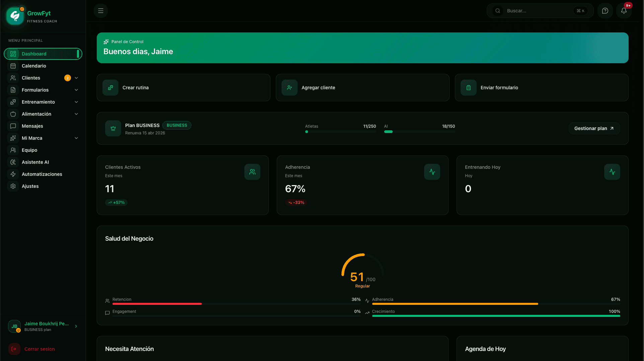Click the Gestionar plan button
The height and width of the screenshot is (361, 644).
click(x=594, y=128)
